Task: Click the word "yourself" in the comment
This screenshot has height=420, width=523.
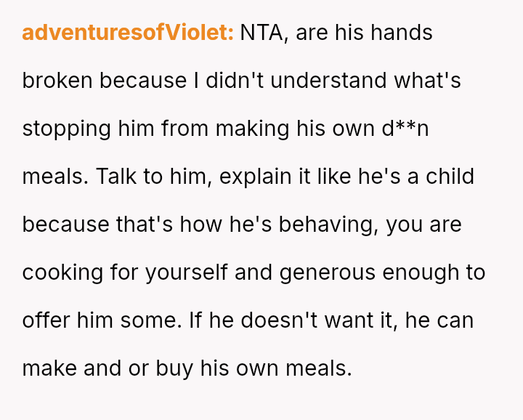Action: [x=186, y=272]
